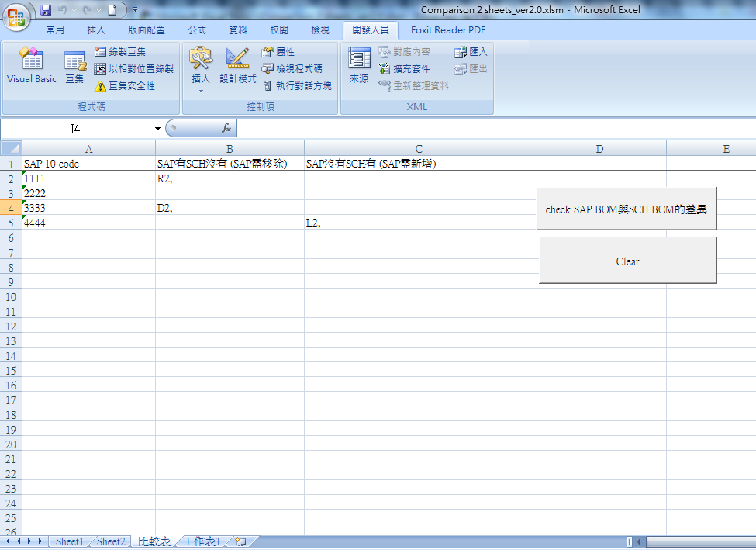The height and width of the screenshot is (550, 756).
Task: Open the 屬性 (Properties) pane
Action: (277, 51)
